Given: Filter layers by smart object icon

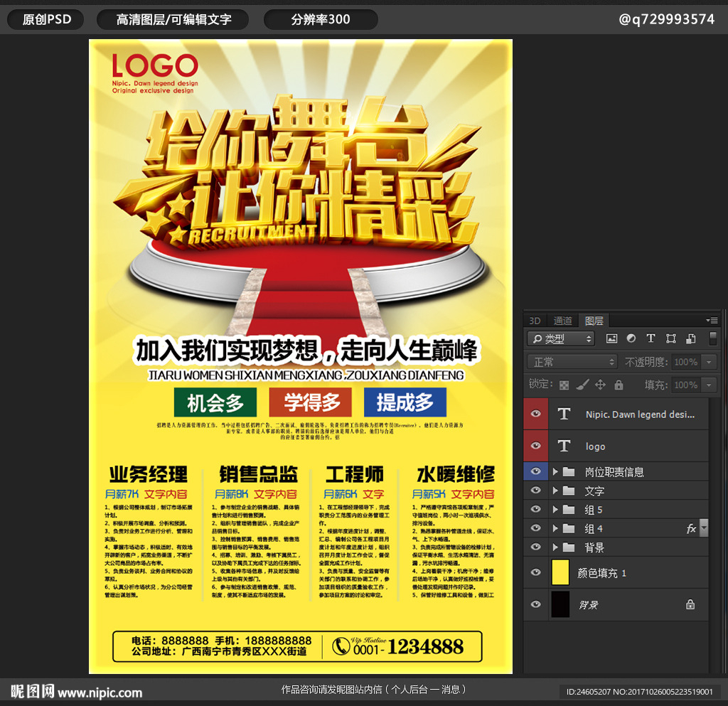Looking at the screenshot, I should click(x=691, y=338).
